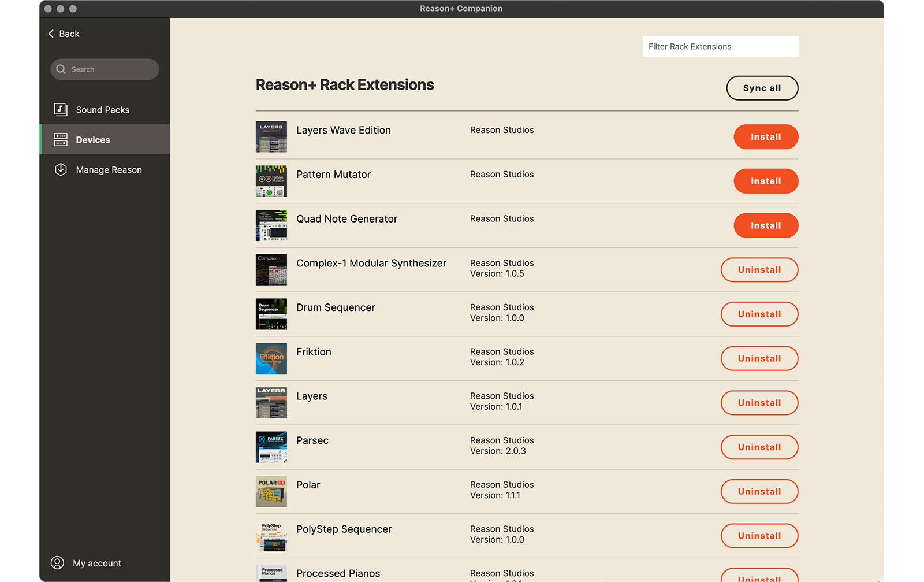This screenshot has width=924, height=582.
Task: Open My account page
Action: [86, 563]
